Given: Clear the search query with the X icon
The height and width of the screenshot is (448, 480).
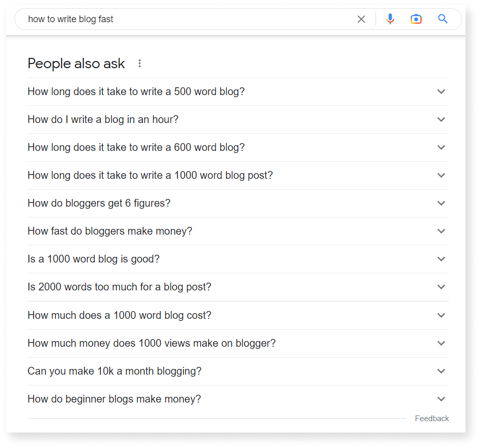Looking at the screenshot, I should click(361, 19).
